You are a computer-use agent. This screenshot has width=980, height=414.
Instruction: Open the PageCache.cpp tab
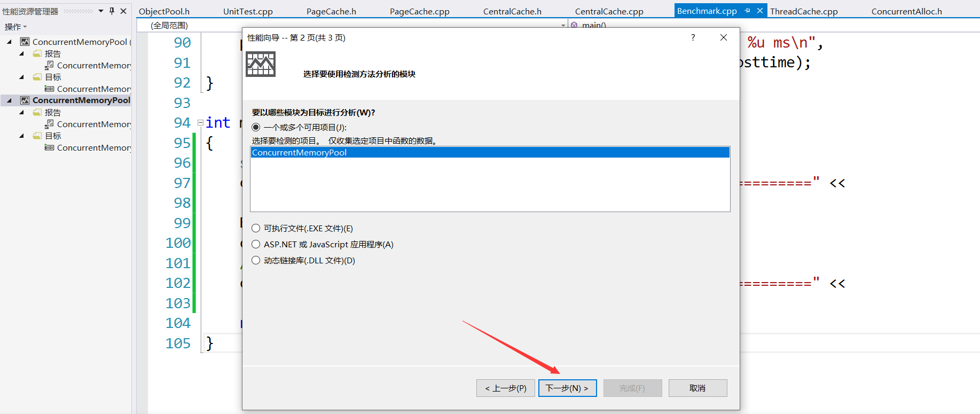point(419,11)
